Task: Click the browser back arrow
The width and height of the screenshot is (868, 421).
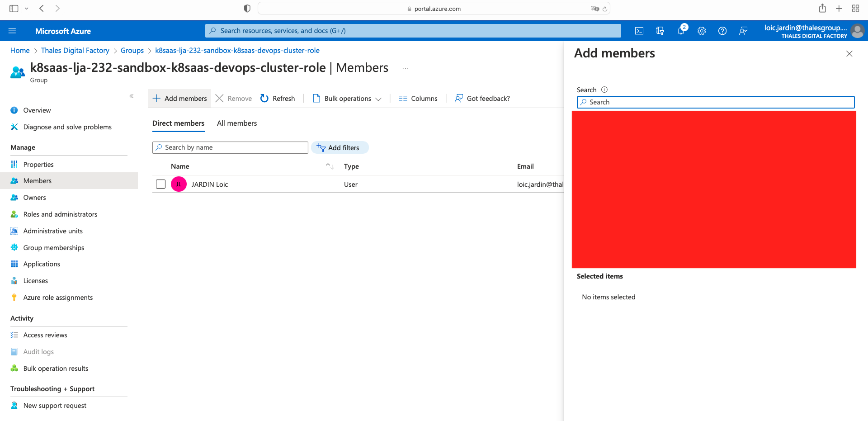Action: tap(42, 8)
